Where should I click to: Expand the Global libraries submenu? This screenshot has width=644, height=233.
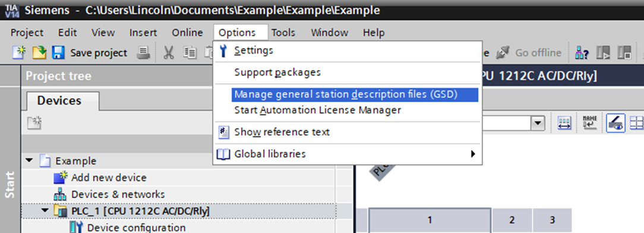(473, 154)
